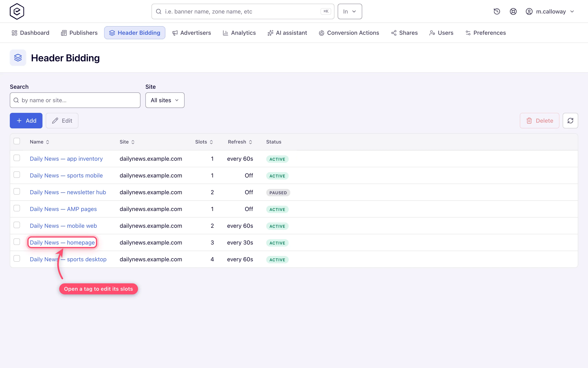Open the history clock icon
This screenshot has height=368, width=588.
tap(497, 11)
